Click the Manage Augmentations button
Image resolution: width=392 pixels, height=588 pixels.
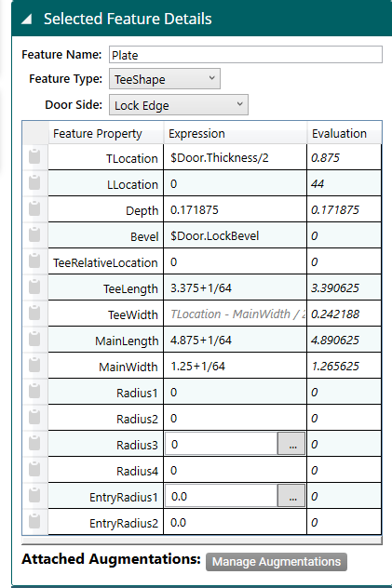[x=277, y=562]
